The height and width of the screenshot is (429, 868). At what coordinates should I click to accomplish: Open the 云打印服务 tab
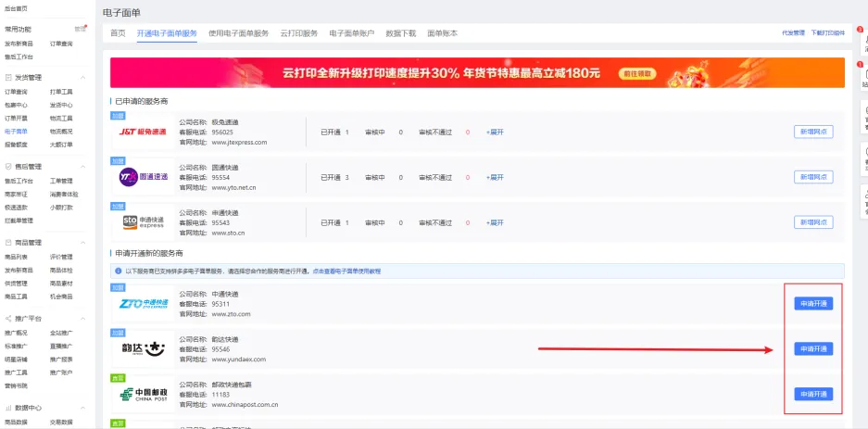coord(299,33)
